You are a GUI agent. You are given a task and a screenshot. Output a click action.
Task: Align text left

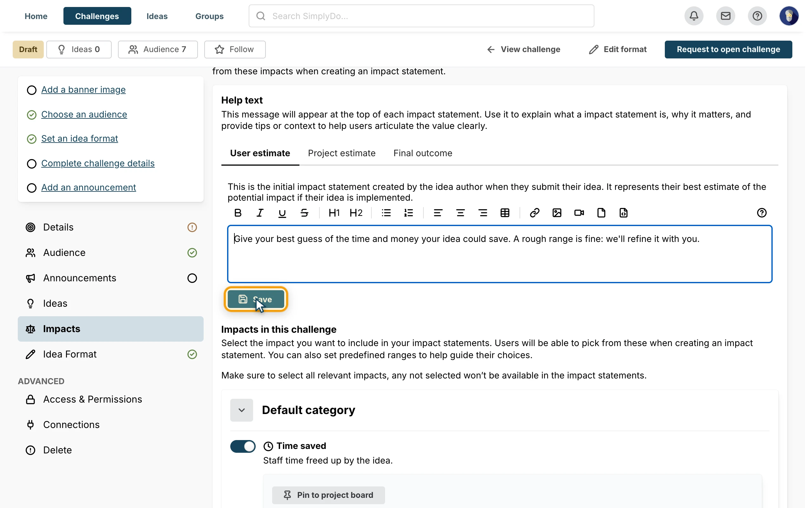(438, 213)
